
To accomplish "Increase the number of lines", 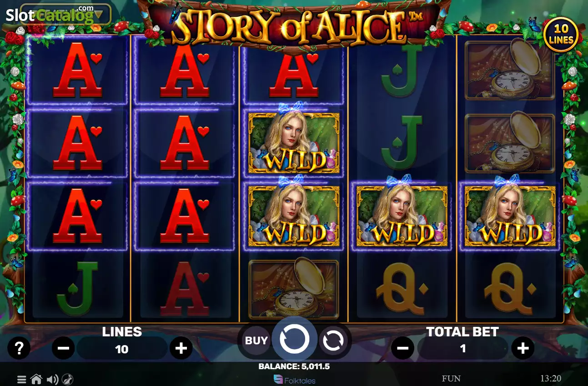I will coord(181,349).
